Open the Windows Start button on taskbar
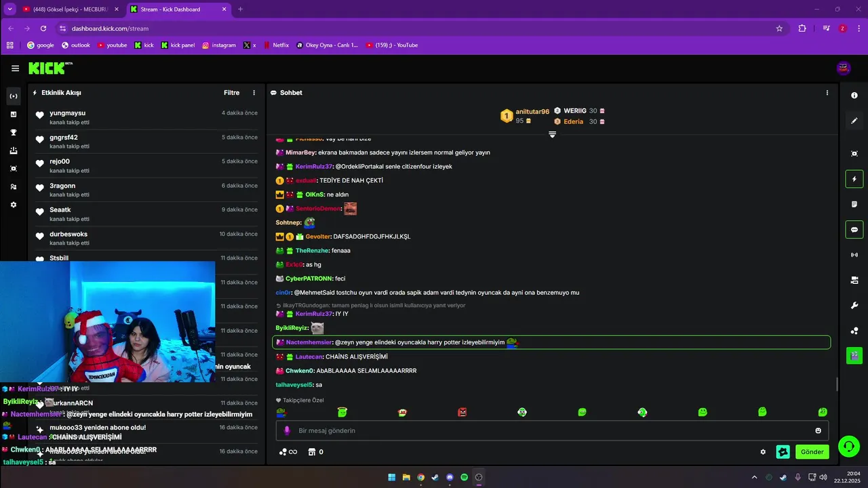 [392, 477]
